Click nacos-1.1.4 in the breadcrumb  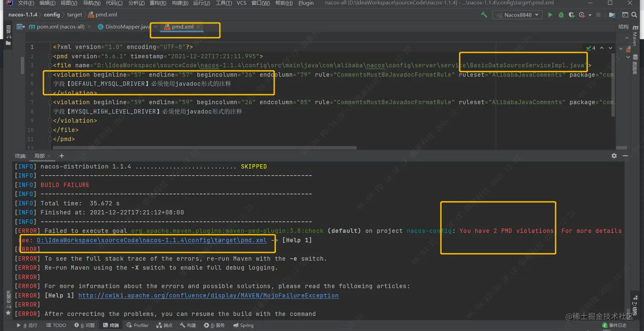coord(23,14)
